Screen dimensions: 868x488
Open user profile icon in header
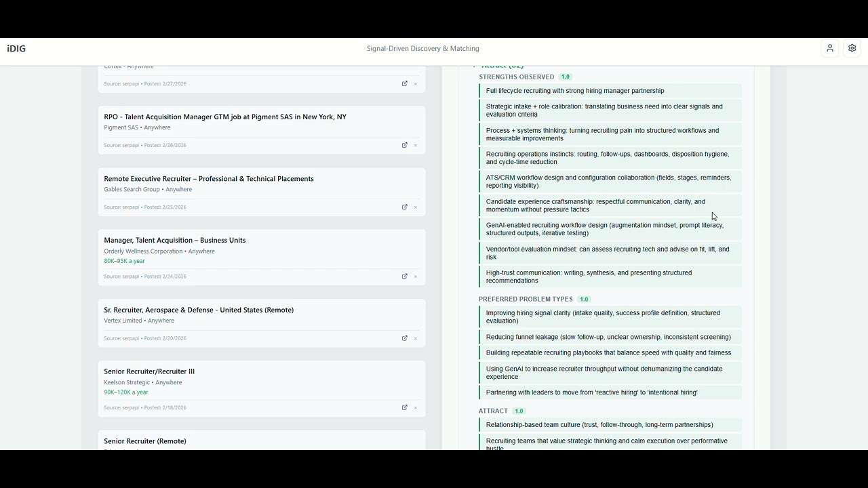click(x=829, y=48)
